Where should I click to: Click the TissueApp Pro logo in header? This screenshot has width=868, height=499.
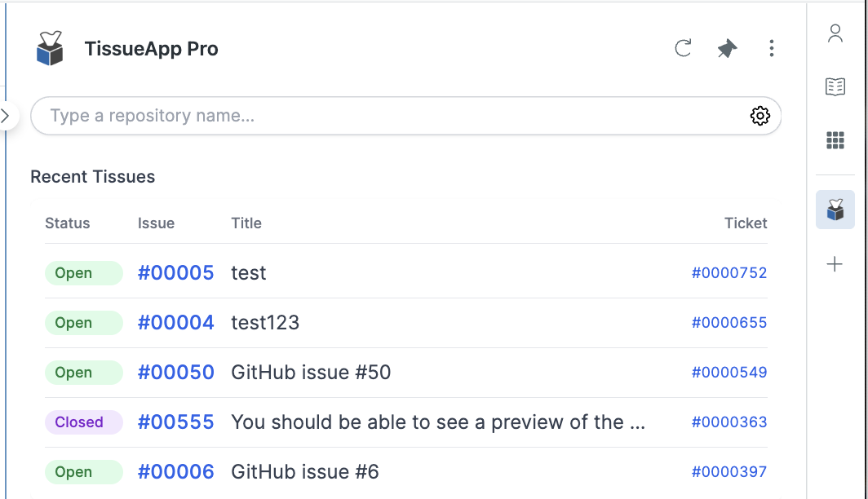click(x=50, y=48)
